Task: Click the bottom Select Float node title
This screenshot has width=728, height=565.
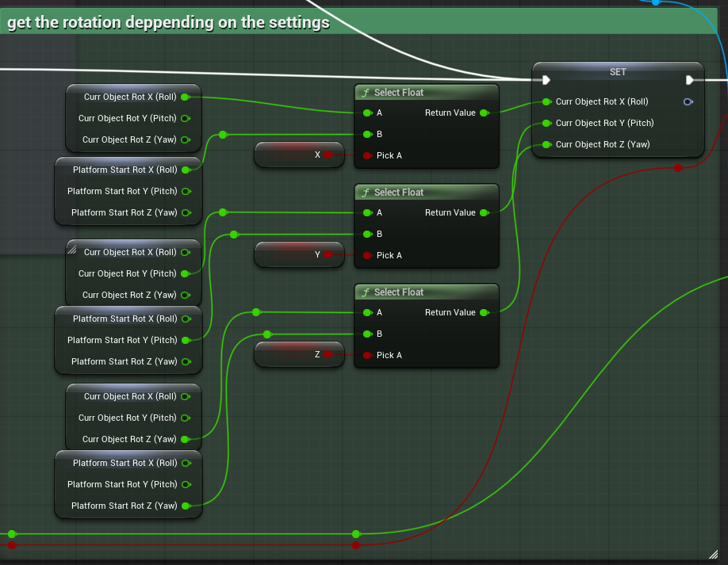Action: point(399,292)
